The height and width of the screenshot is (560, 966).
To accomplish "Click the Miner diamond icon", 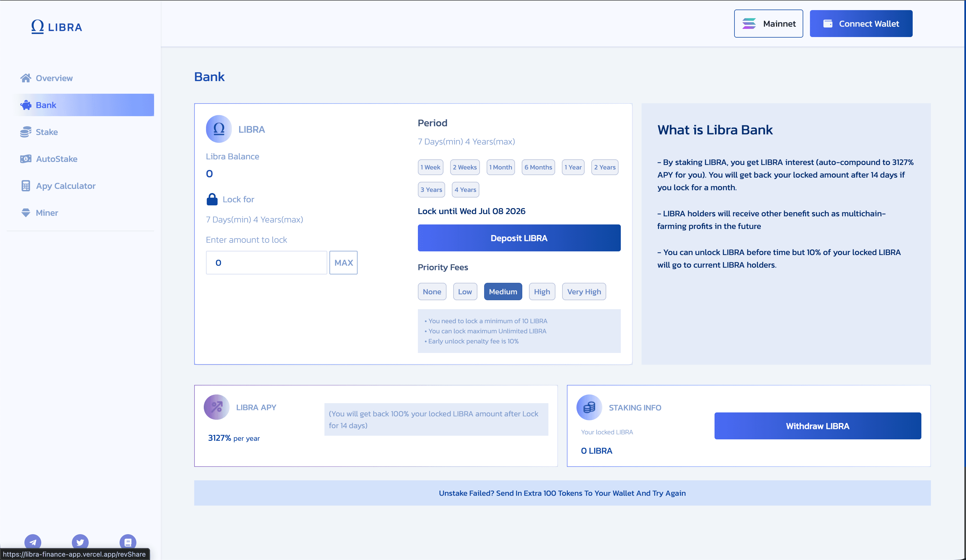I will 26,213.
